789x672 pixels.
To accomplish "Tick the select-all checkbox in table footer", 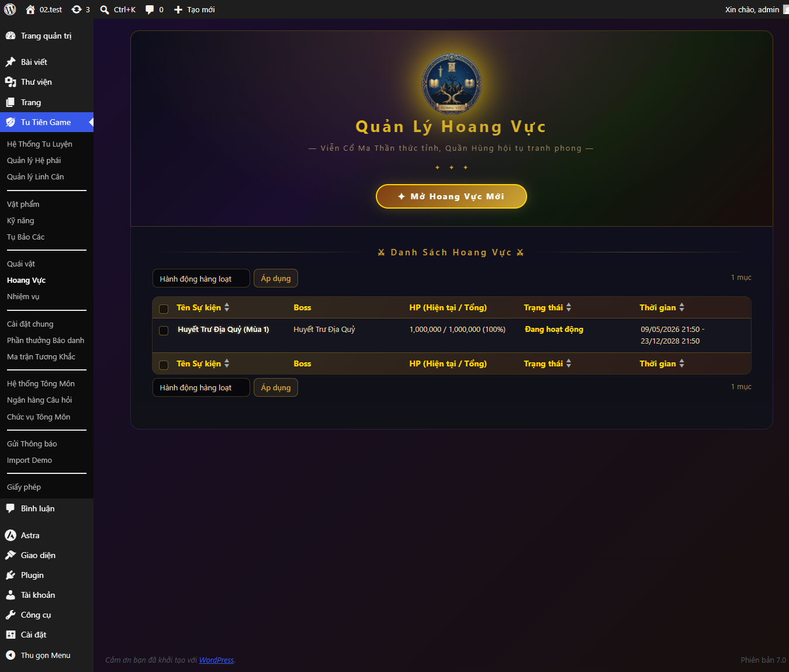I will (164, 365).
